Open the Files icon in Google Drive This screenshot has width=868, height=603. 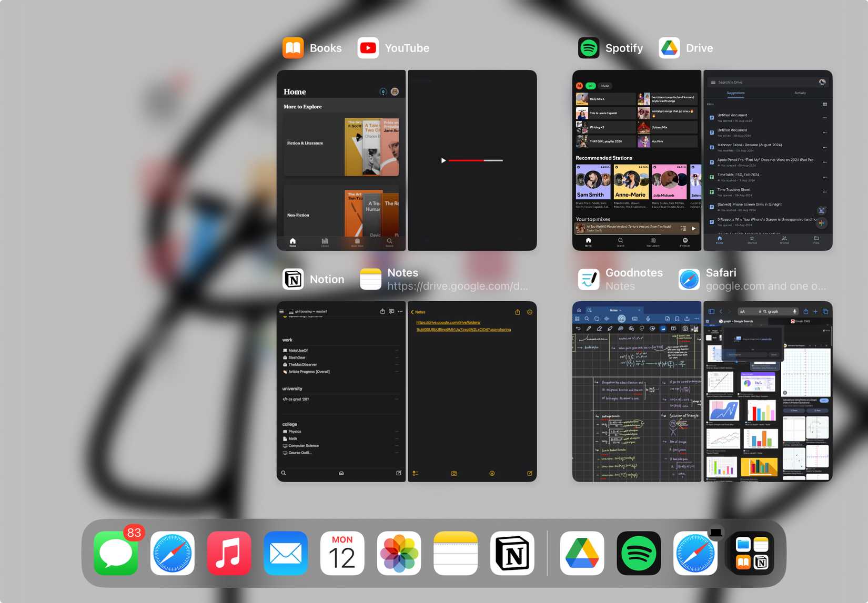click(x=816, y=241)
